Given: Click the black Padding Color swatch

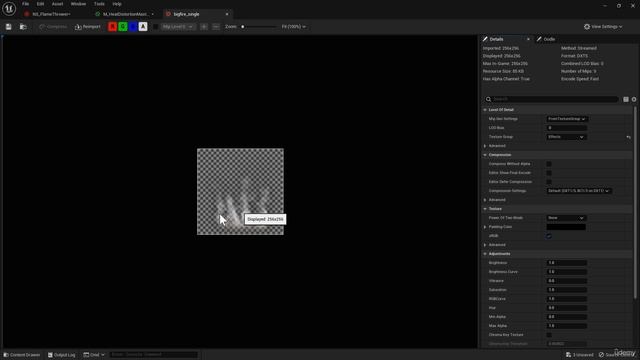Looking at the screenshot, I should pyautogui.click(x=566, y=227).
